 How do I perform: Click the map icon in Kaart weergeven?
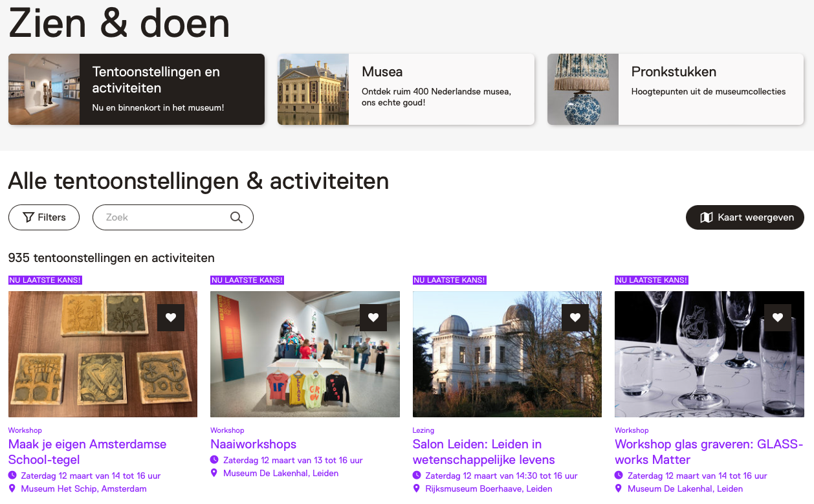tap(707, 217)
